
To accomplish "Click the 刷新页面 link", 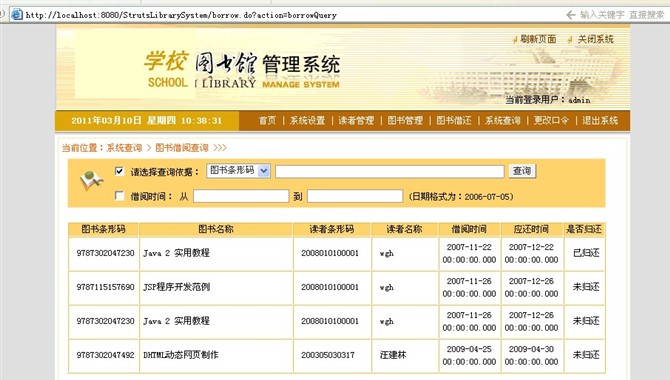I will [x=538, y=39].
